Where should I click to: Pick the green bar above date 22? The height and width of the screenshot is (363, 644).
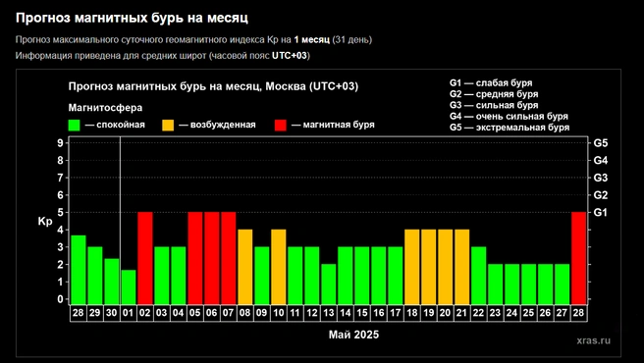[479, 275]
